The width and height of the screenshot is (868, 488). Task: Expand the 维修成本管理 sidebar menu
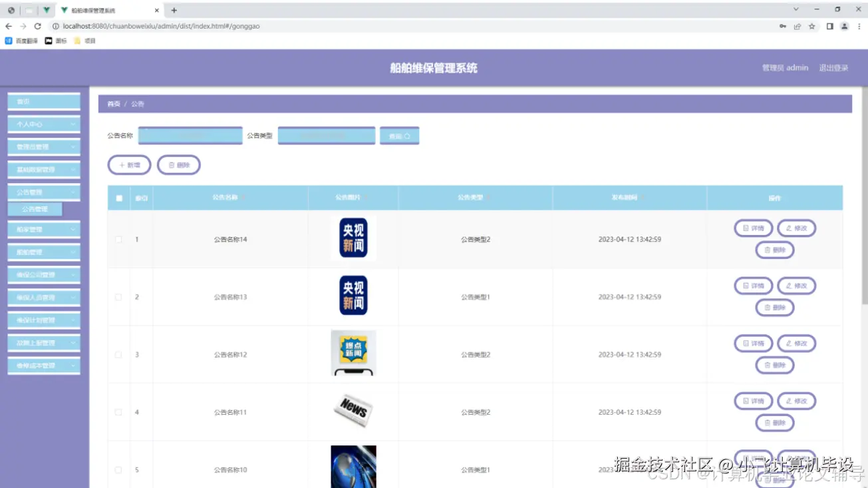[44, 366]
